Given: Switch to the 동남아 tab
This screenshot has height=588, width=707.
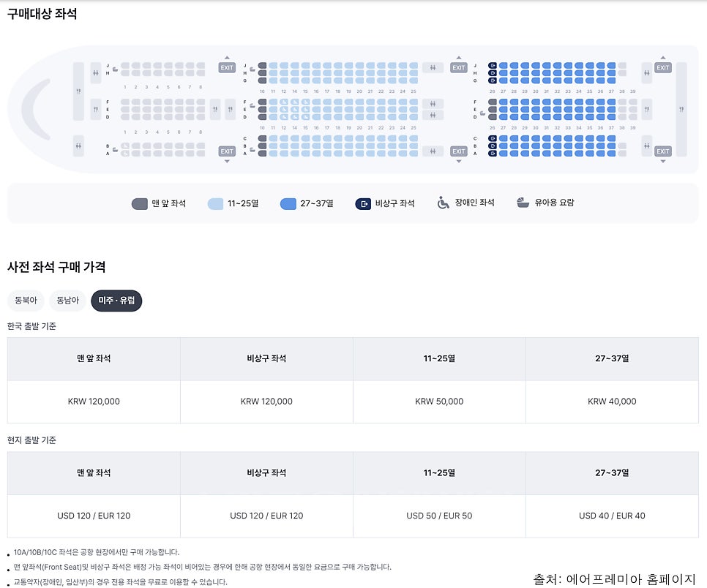Looking at the screenshot, I should 67,301.
